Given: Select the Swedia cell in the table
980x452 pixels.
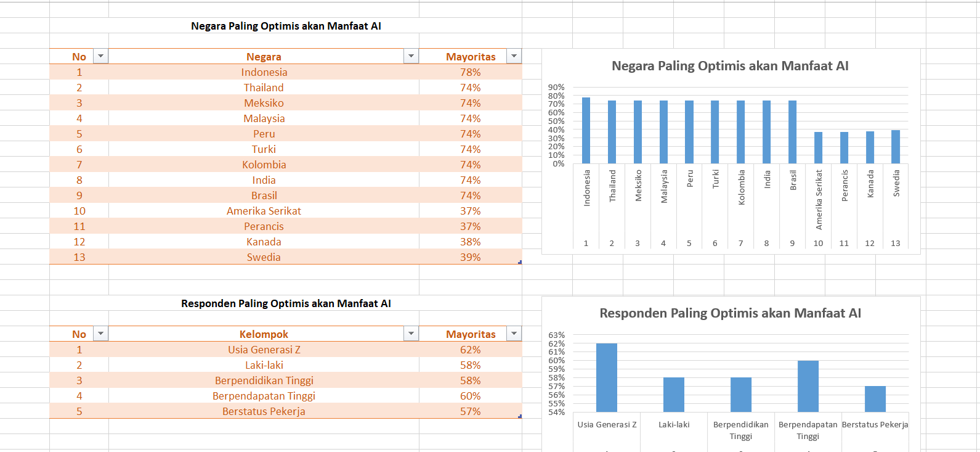Looking at the screenshot, I should pyautogui.click(x=264, y=257).
